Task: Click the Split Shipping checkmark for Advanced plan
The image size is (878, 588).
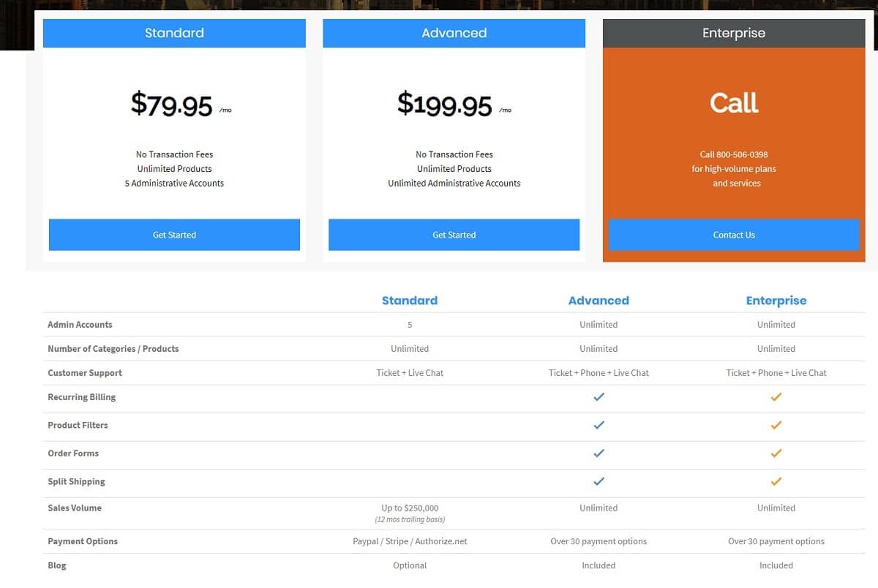Action: coord(599,481)
